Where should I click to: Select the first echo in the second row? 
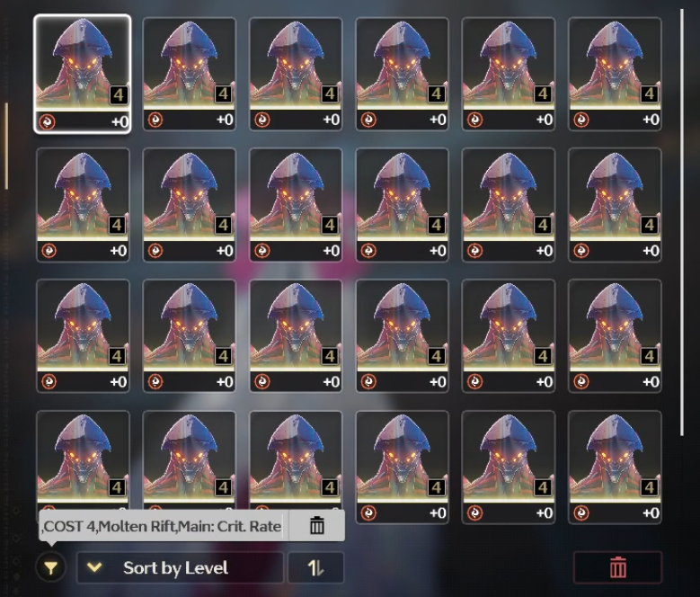coord(83,205)
